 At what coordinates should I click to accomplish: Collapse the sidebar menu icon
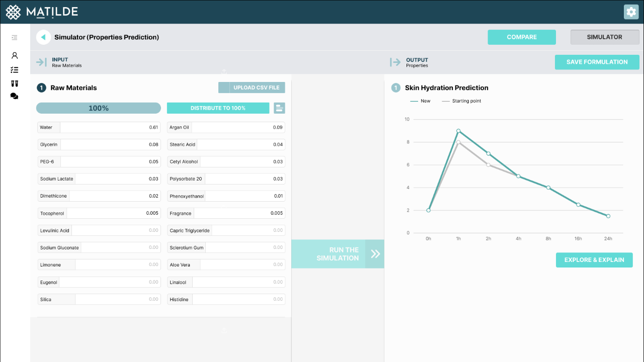15,38
